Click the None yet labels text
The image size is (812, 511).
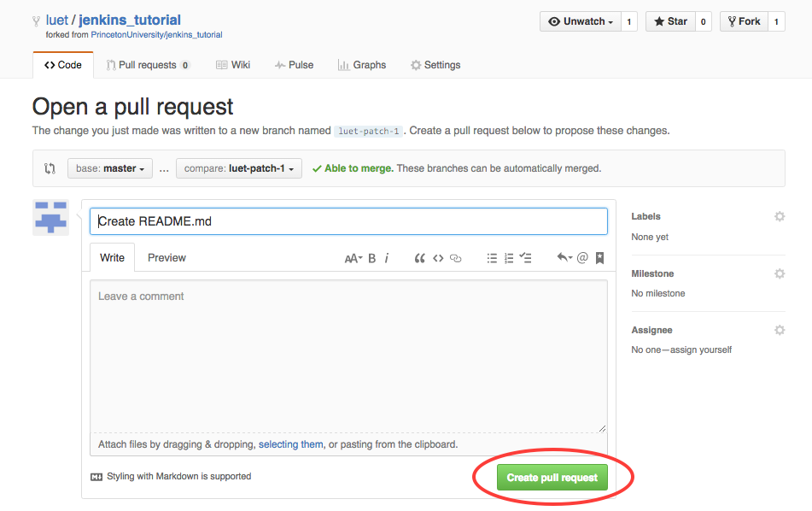(650, 237)
